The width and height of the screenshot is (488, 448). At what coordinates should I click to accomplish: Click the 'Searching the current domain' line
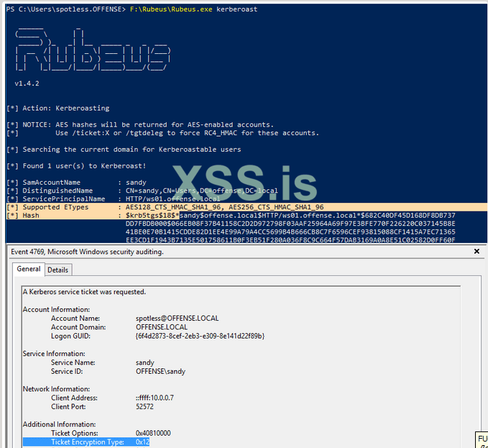[x=124, y=150]
